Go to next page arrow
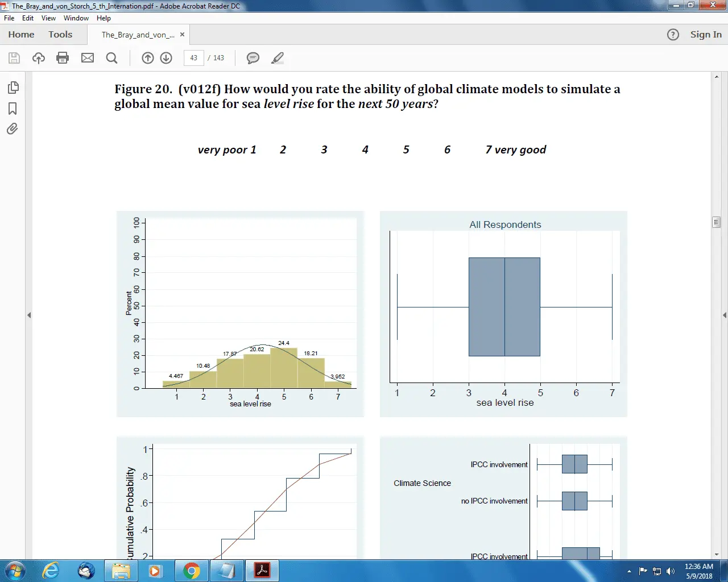The image size is (728, 582). 166,58
